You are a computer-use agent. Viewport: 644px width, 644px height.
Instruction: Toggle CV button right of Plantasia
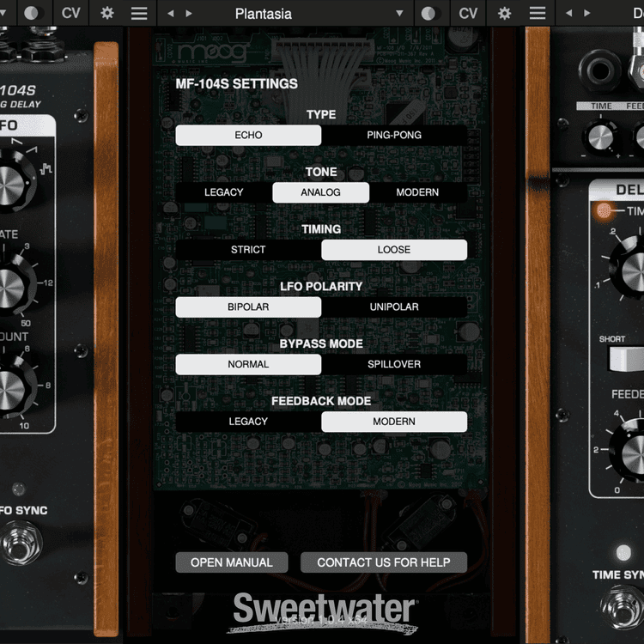(x=468, y=14)
